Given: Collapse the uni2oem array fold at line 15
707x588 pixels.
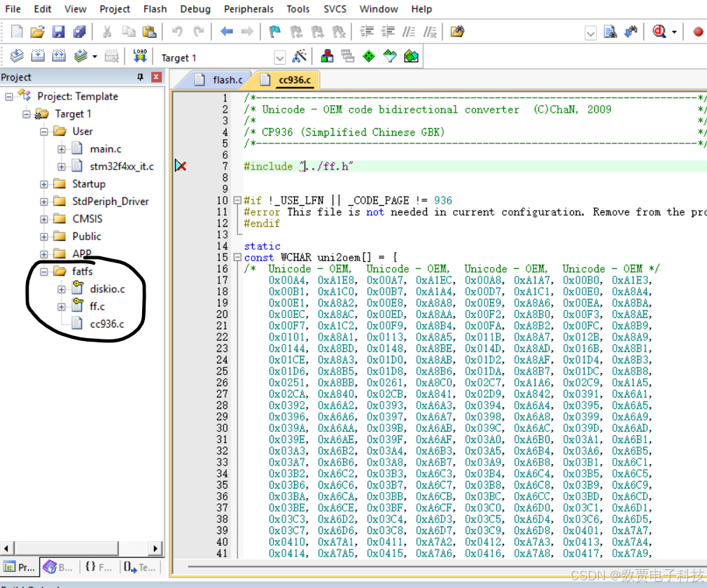Looking at the screenshot, I should 237,257.
